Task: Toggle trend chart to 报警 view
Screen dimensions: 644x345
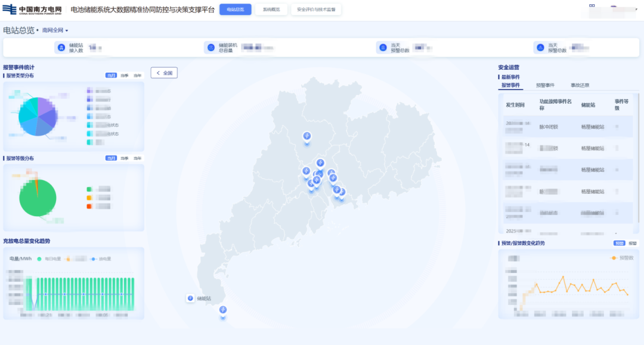Action: pyautogui.click(x=632, y=243)
